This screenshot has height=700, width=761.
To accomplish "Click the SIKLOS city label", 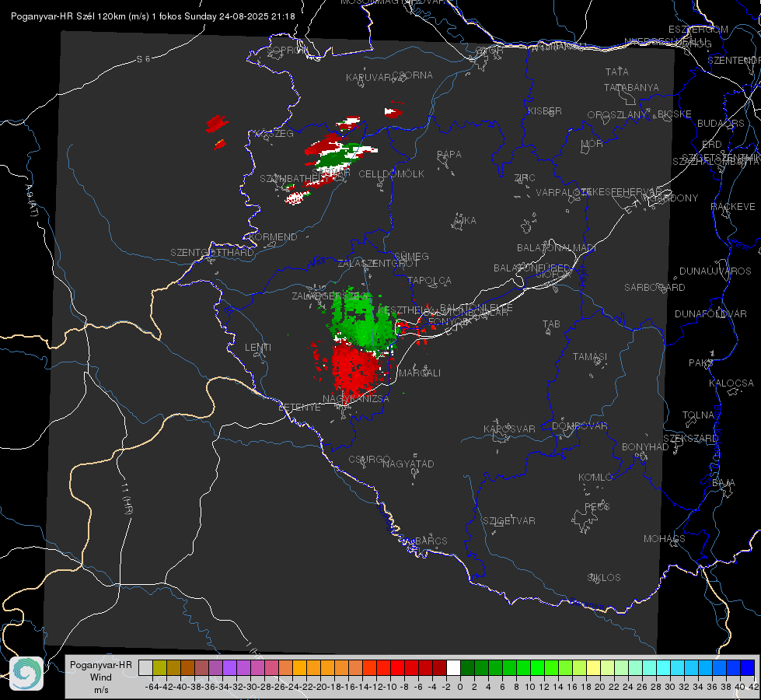I will point(604,578).
